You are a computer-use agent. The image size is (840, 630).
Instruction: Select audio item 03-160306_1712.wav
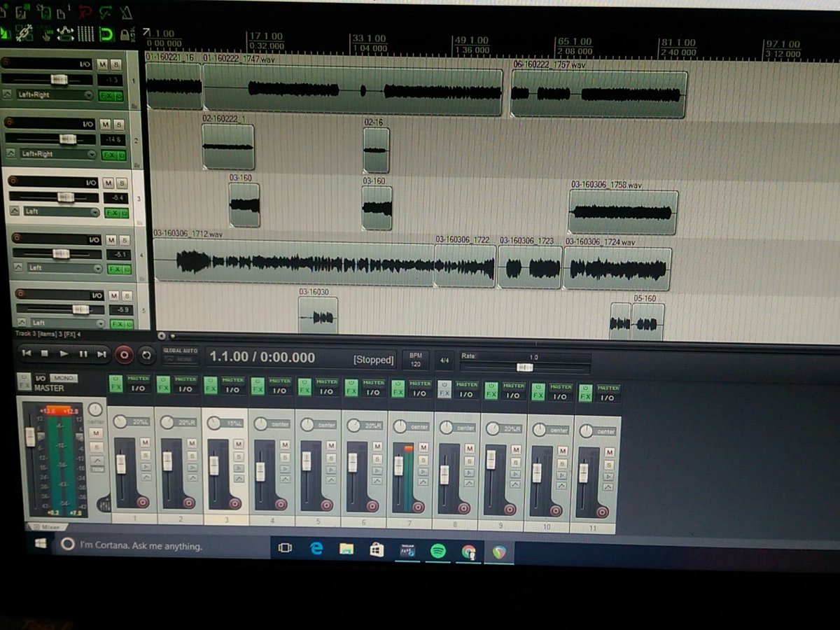click(293, 264)
